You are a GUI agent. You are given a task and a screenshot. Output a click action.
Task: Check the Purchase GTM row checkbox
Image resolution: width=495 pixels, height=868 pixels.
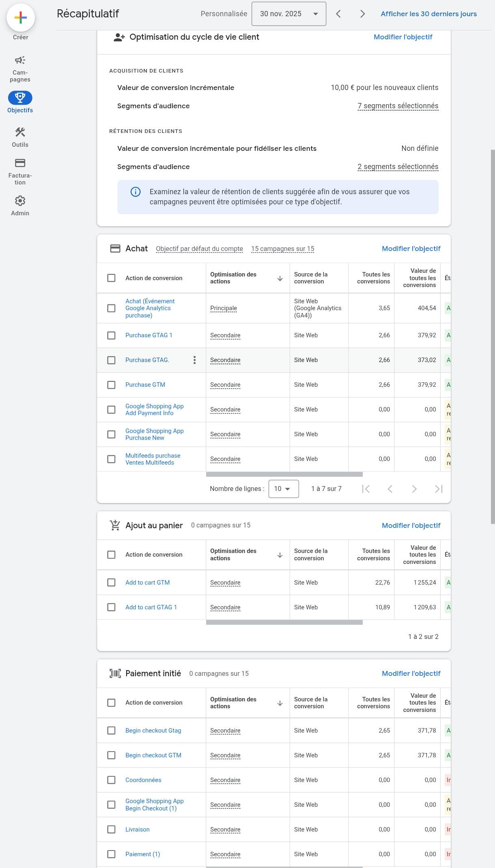coord(111,385)
